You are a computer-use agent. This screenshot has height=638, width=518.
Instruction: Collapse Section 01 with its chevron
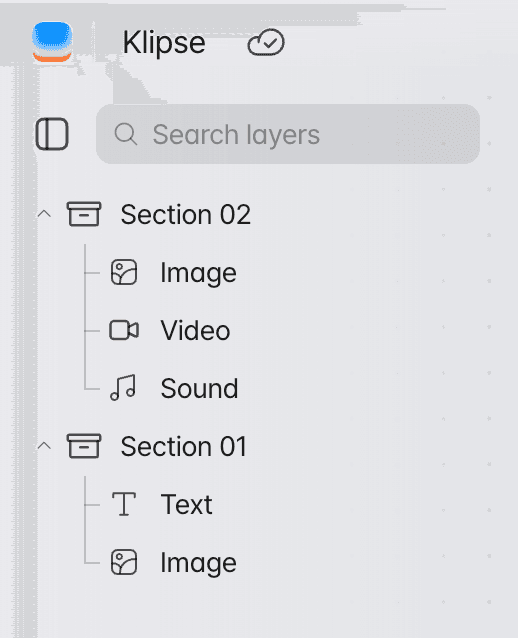[44, 446]
